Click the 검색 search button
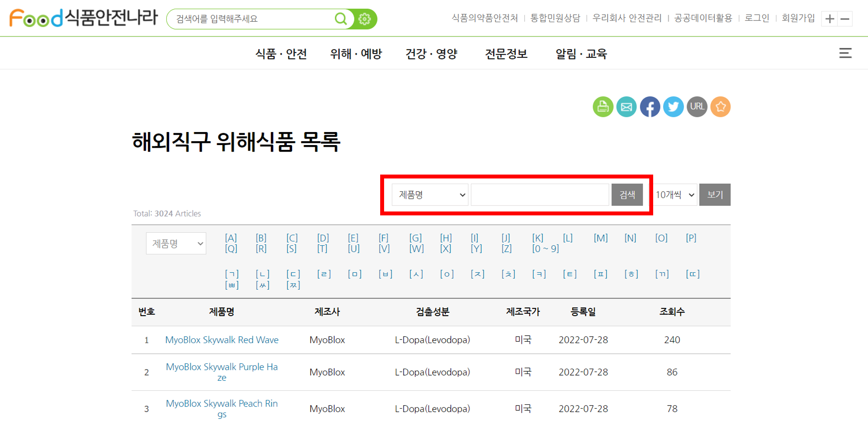Screen dimensions: 868x426 (627, 195)
